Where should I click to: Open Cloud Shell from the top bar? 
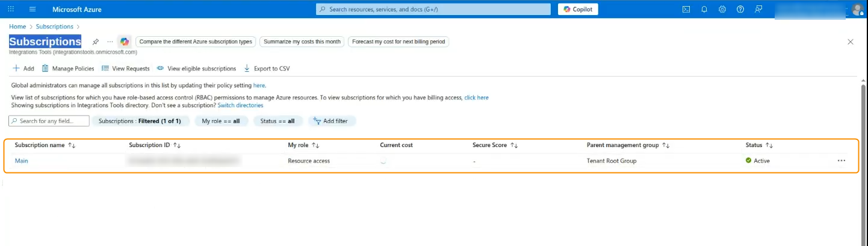click(686, 9)
